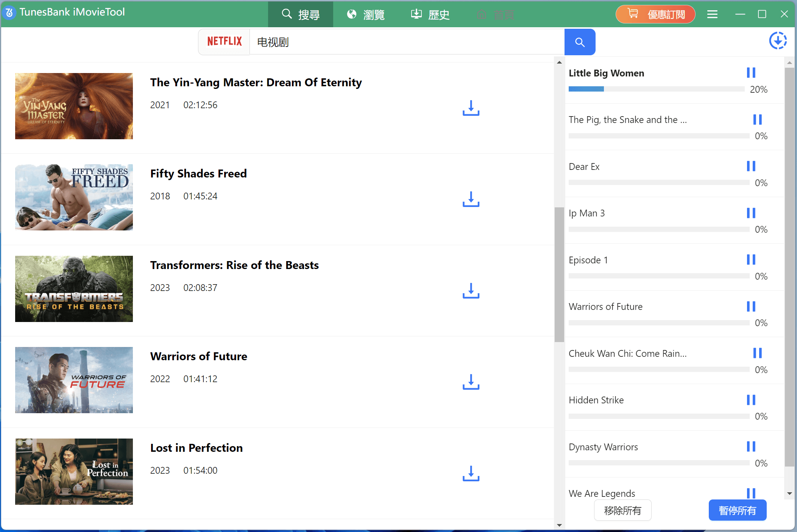The height and width of the screenshot is (532, 797).
Task: Pause the Hidden Strike download
Action: [751, 400]
